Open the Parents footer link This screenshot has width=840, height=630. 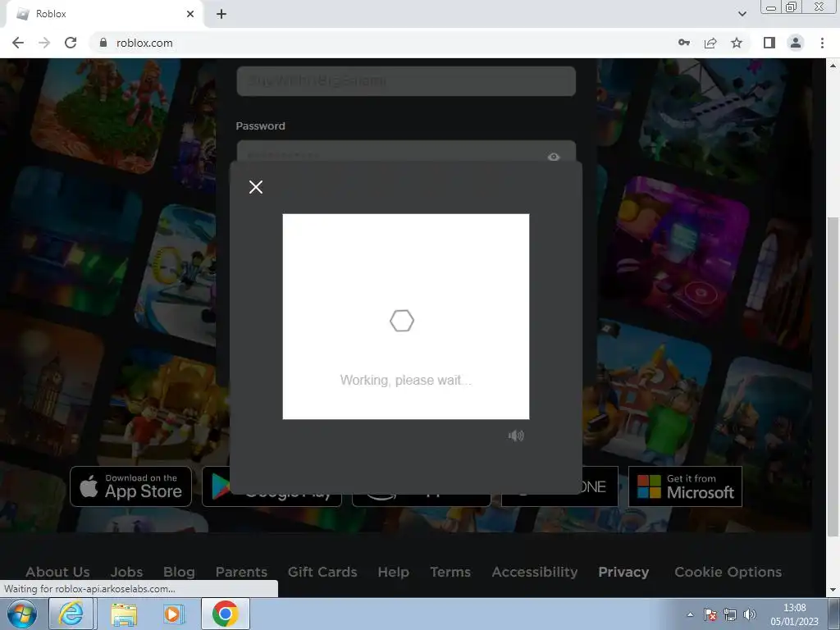[x=242, y=572]
